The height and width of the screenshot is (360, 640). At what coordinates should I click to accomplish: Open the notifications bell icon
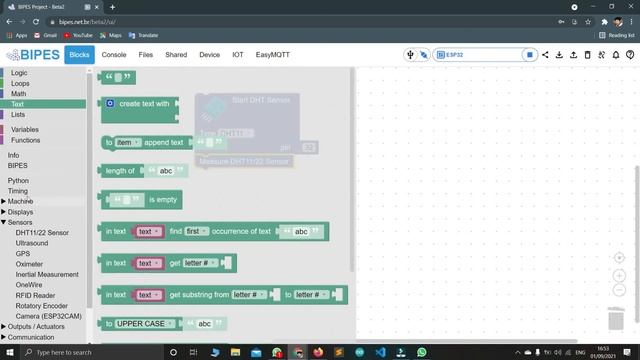point(616,55)
